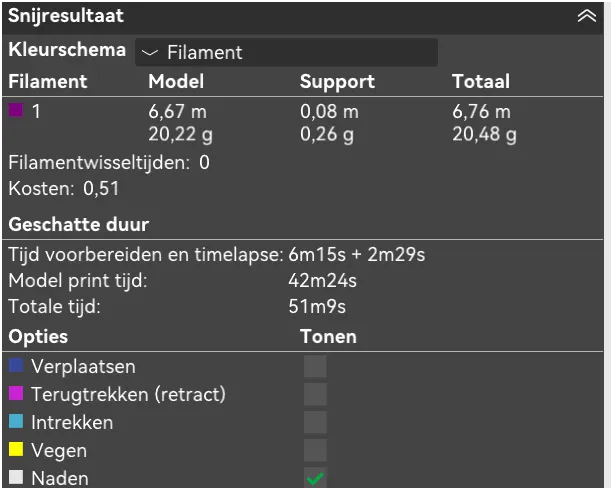Select the Snijresultaat panel title
Screen dimensions: 613x490
(66, 16)
